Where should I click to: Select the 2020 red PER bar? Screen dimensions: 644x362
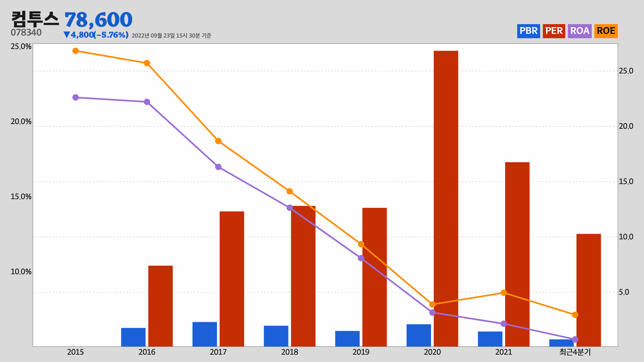point(446,198)
